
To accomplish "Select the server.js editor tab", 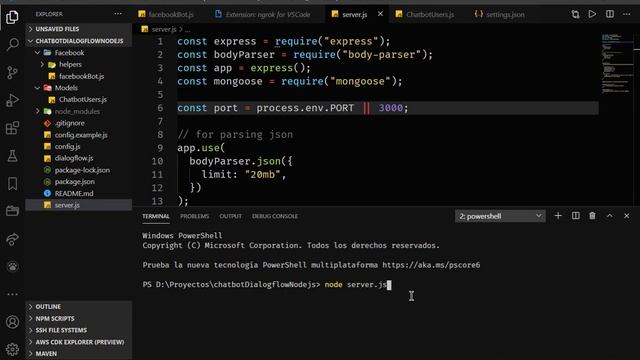I will pos(353,15).
